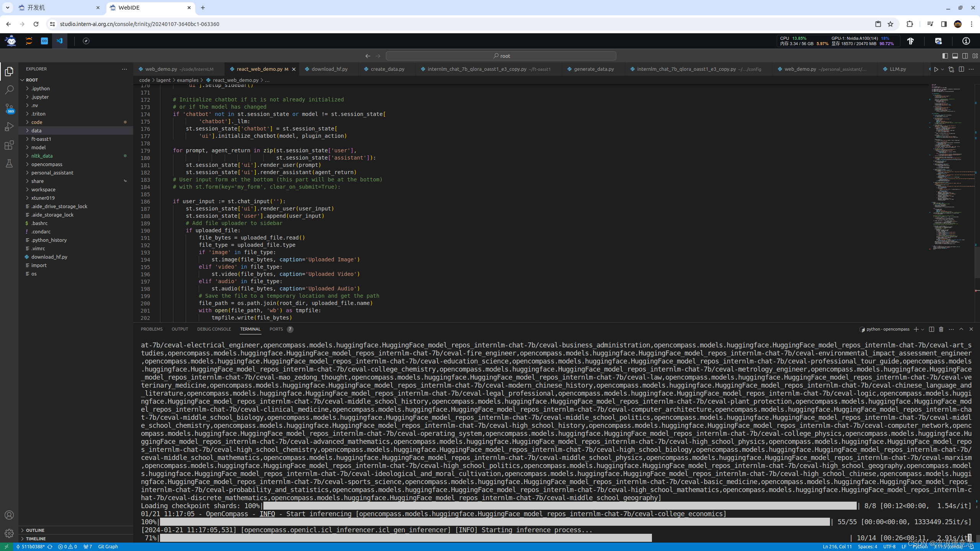This screenshot has height=551, width=980.
Task: Split the terminal panel
Action: pos(931,329)
